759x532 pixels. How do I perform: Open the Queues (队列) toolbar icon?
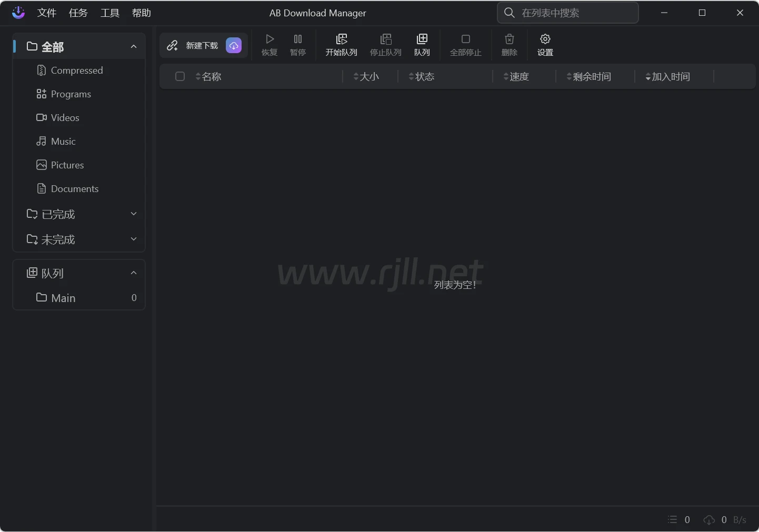(422, 39)
